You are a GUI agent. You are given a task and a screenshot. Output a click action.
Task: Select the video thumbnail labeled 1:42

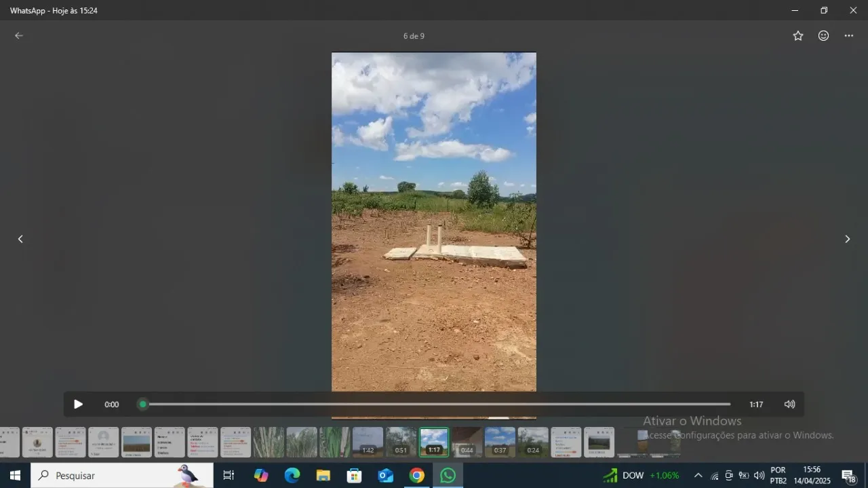click(368, 442)
